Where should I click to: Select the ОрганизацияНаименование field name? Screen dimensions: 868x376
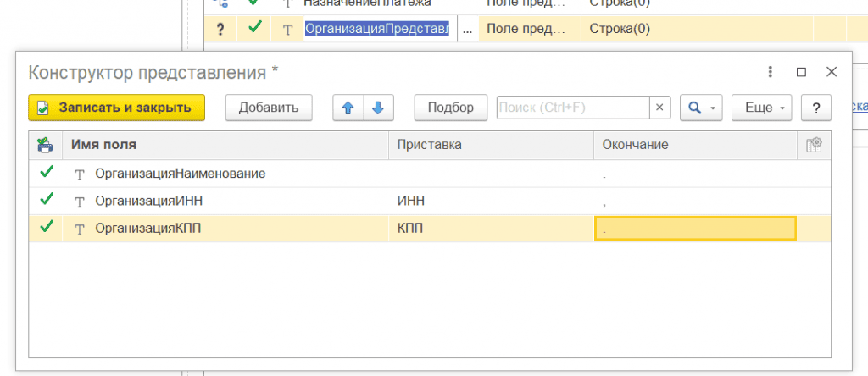pyautogui.click(x=181, y=174)
